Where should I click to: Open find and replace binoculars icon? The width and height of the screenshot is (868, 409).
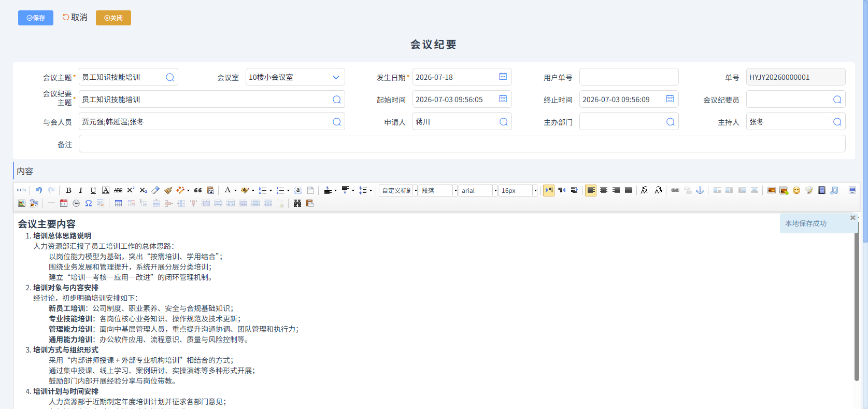click(x=297, y=203)
